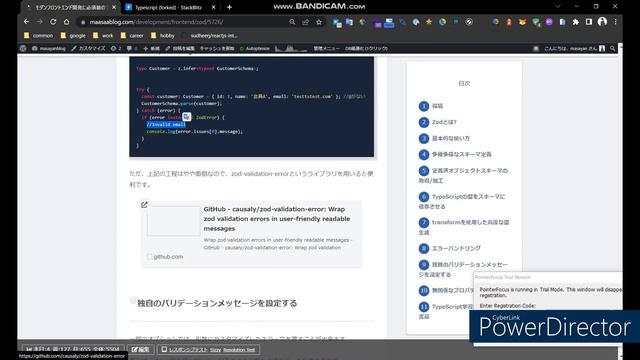Open the career bookmarks folder
Viewport: 640px width, 360px height.
[132, 36]
